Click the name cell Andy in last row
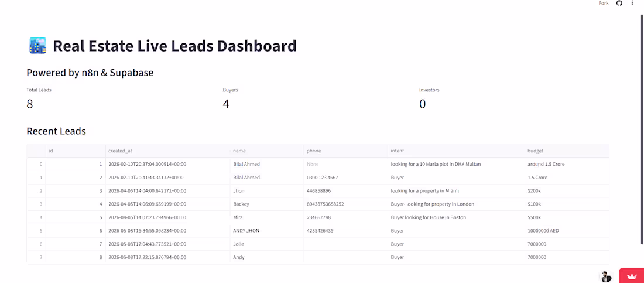The image size is (644, 283). [x=267, y=257]
